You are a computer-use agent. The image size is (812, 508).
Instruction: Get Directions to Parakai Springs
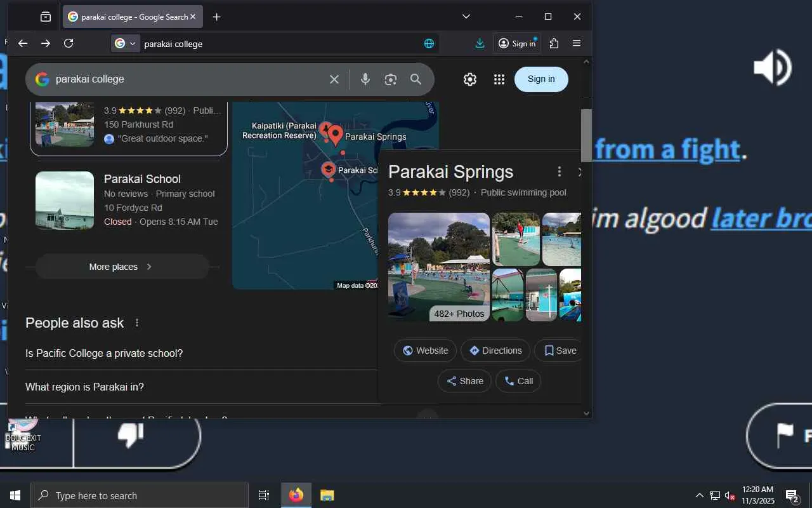click(495, 351)
